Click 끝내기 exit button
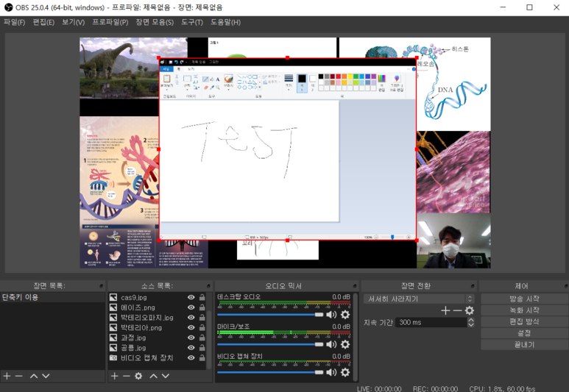The height and width of the screenshot is (392, 569). (x=524, y=344)
